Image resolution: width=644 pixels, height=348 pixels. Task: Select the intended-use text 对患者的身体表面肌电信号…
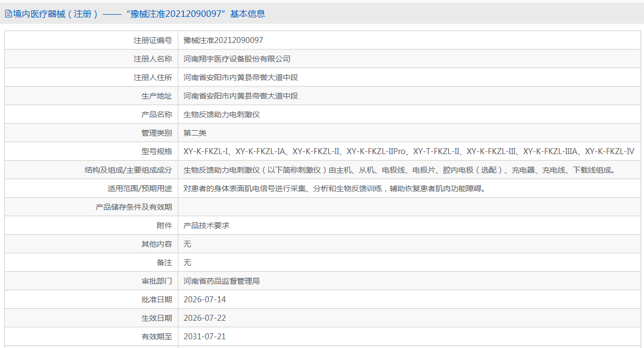coord(335,188)
